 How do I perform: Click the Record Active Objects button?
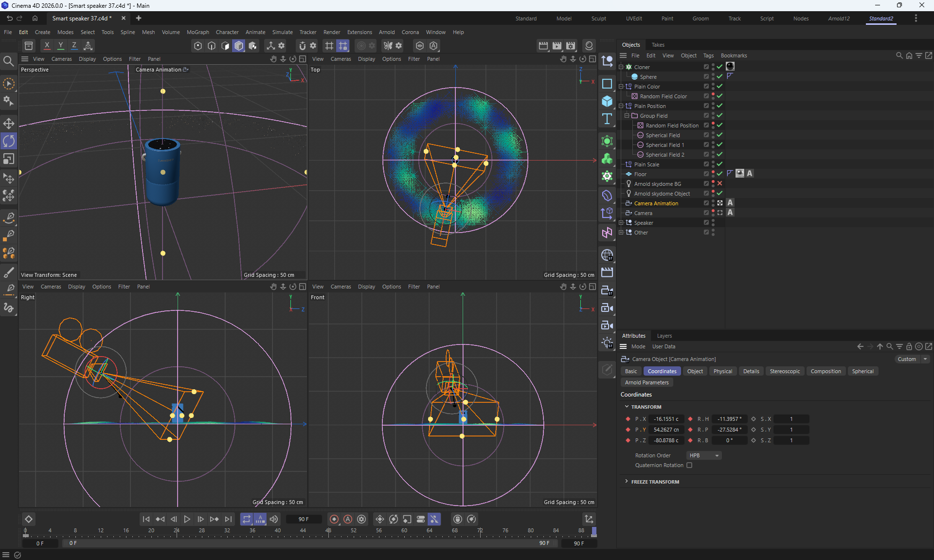tap(334, 519)
